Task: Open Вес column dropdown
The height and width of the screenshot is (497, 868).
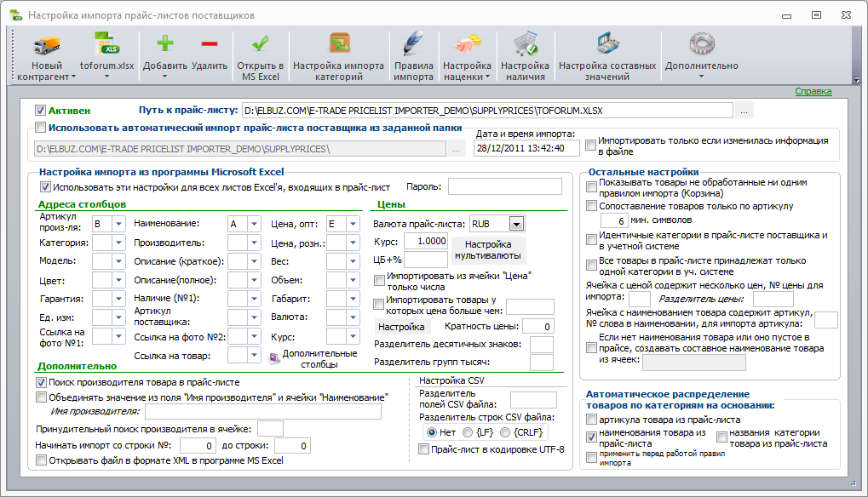Action: click(x=353, y=261)
